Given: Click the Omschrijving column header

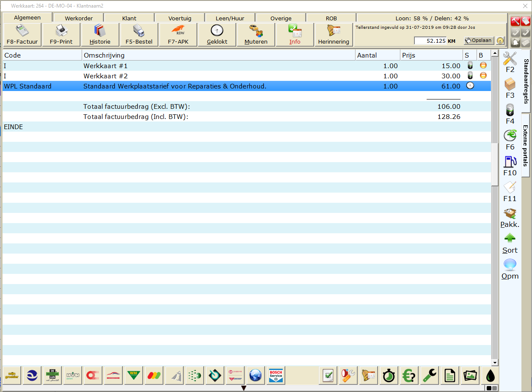Looking at the screenshot, I should pyautogui.click(x=218, y=55).
